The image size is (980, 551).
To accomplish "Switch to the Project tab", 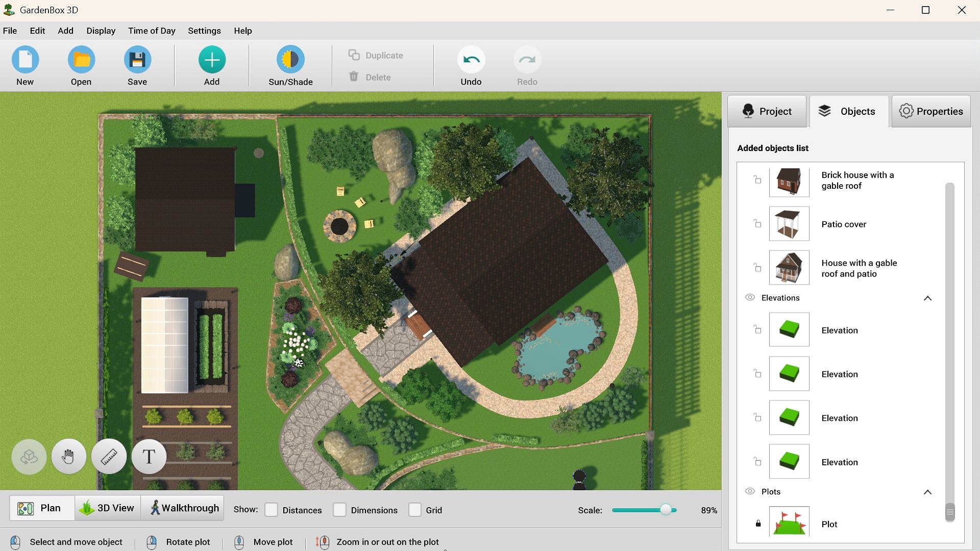I will click(767, 111).
